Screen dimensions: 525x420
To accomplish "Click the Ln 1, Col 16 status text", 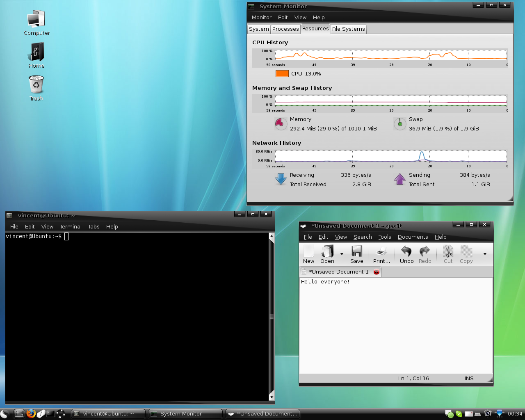I will [413, 378].
